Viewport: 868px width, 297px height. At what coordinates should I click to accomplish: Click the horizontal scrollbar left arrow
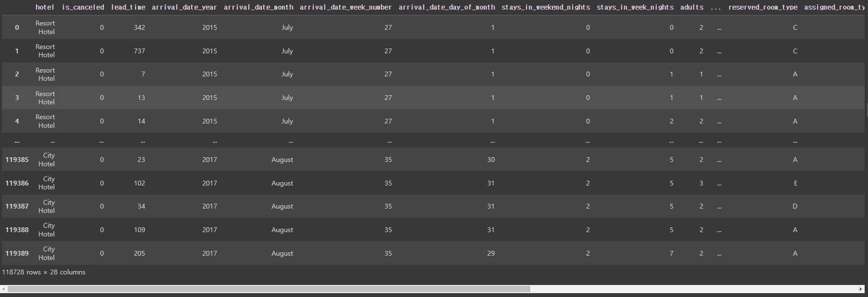point(4,289)
